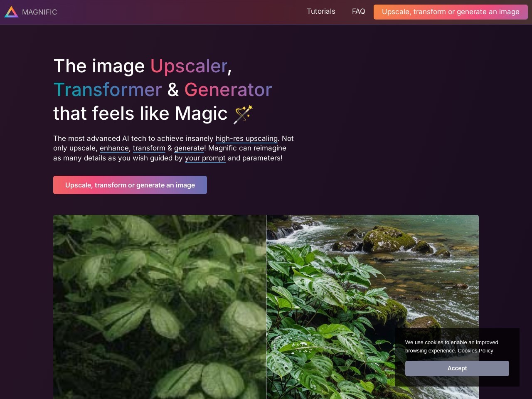Follow the high-res upscaling link
532x399 pixels.
[x=246, y=138]
